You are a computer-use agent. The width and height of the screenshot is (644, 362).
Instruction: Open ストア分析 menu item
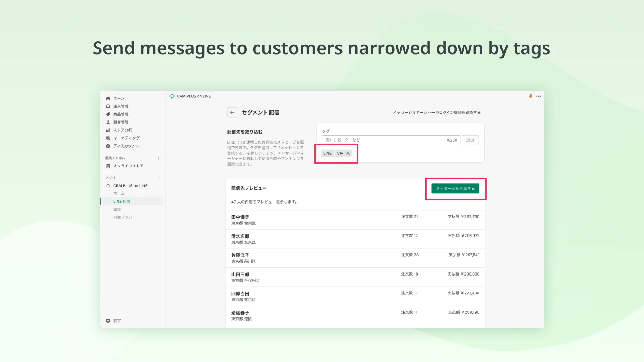click(122, 130)
